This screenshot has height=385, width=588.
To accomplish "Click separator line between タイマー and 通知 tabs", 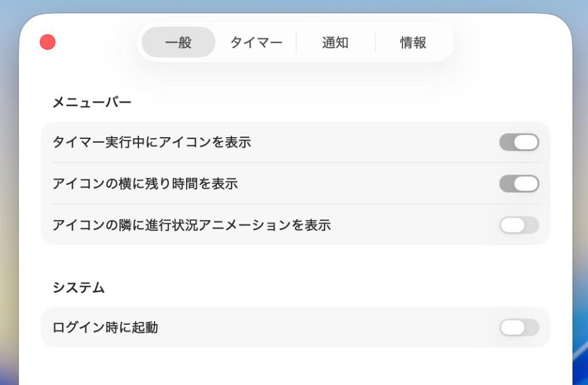I will [296, 42].
